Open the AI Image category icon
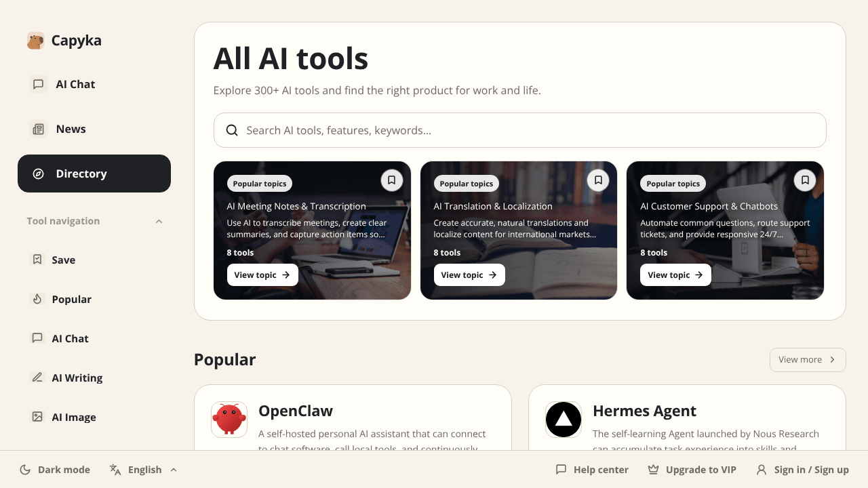This screenshot has width=868, height=488. click(37, 417)
